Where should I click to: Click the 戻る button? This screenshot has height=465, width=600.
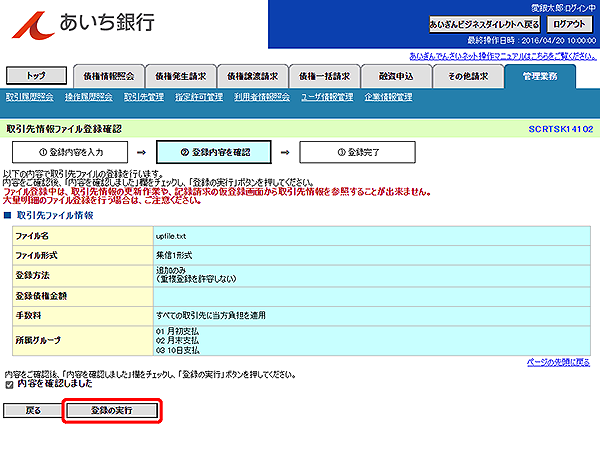[33, 410]
